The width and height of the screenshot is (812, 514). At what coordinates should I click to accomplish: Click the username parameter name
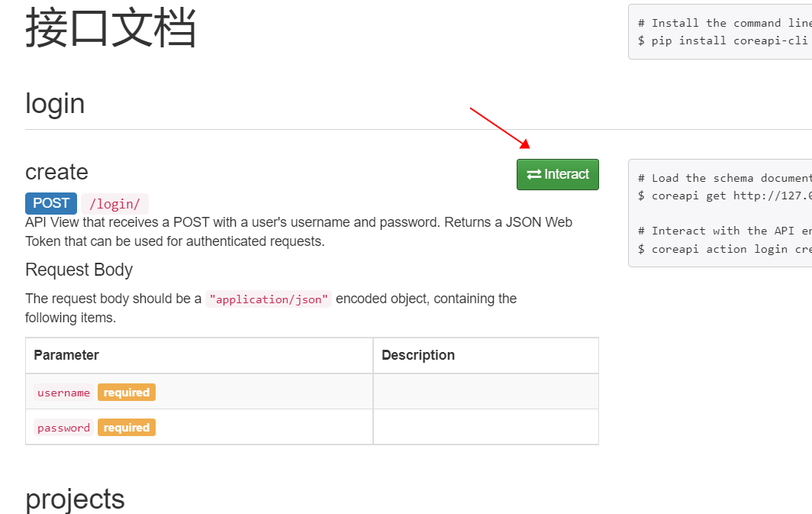pos(63,393)
